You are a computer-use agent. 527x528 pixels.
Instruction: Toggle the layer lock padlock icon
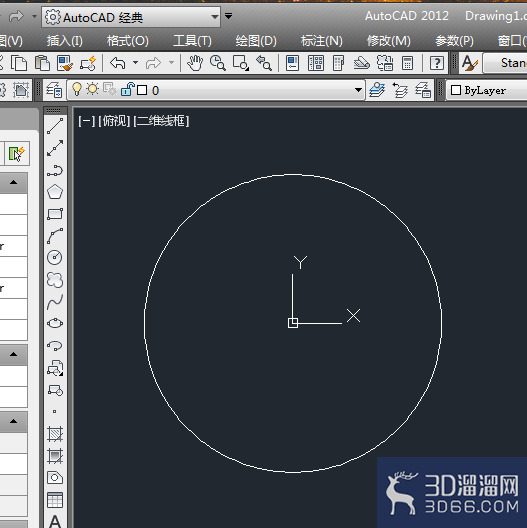[128, 90]
